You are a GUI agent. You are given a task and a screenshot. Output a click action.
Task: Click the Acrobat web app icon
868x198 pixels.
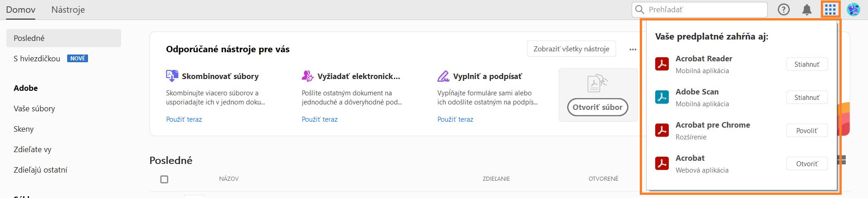coord(662,163)
